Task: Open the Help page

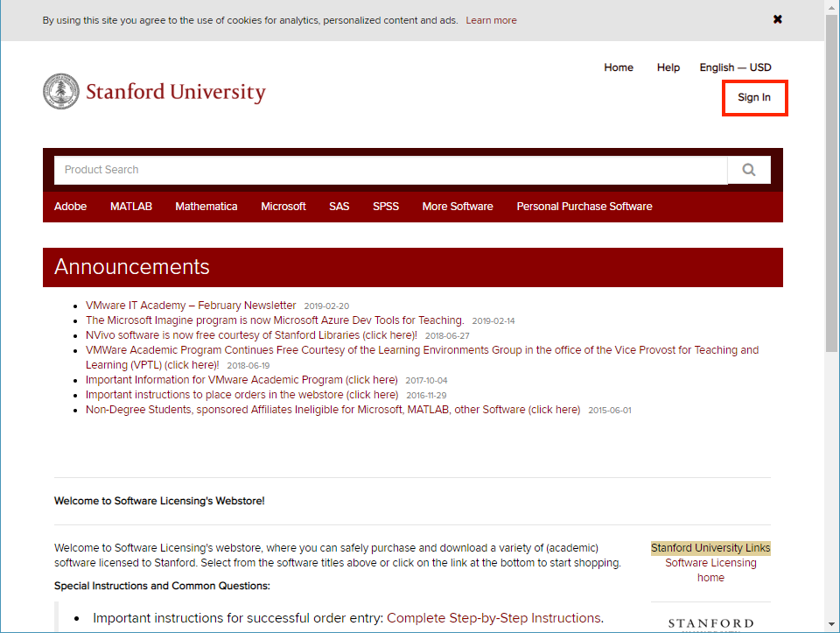Action: 668,67
